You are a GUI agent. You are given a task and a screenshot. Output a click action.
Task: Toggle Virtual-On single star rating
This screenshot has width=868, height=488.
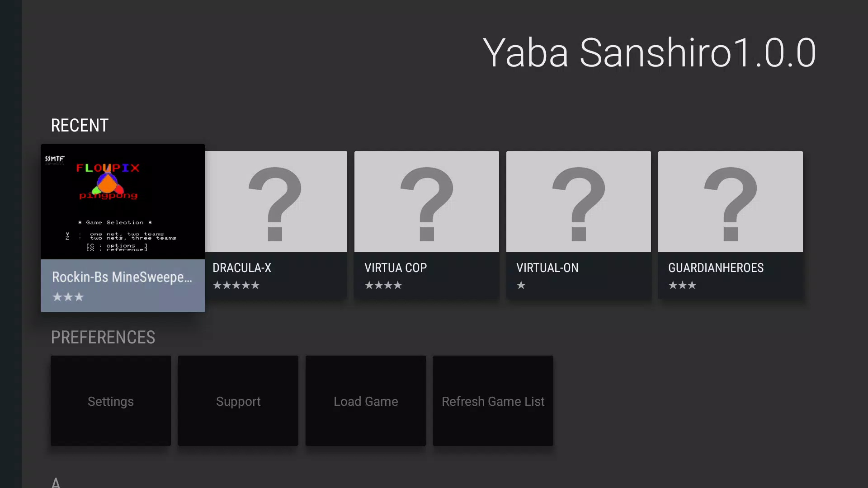[520, 285]
